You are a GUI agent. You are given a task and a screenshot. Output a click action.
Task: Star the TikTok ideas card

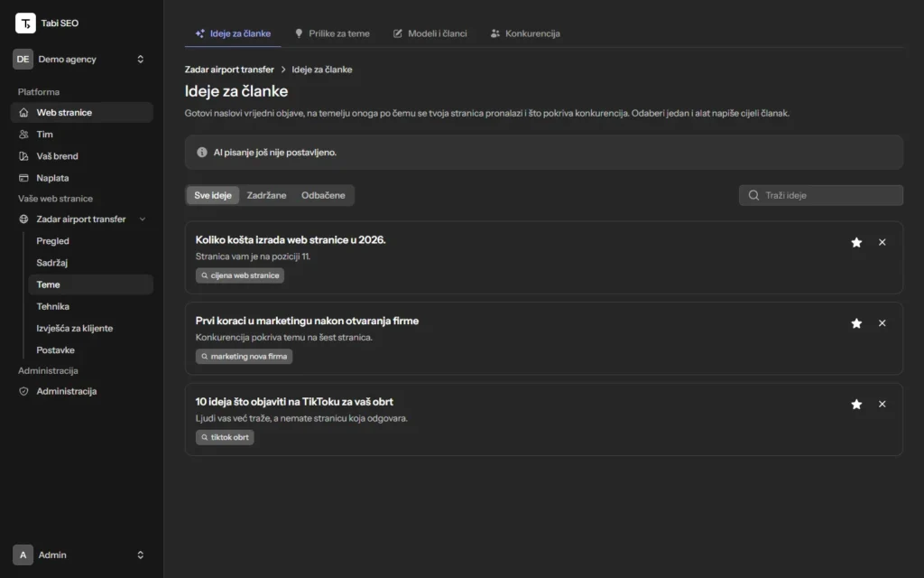click(856, 404)
